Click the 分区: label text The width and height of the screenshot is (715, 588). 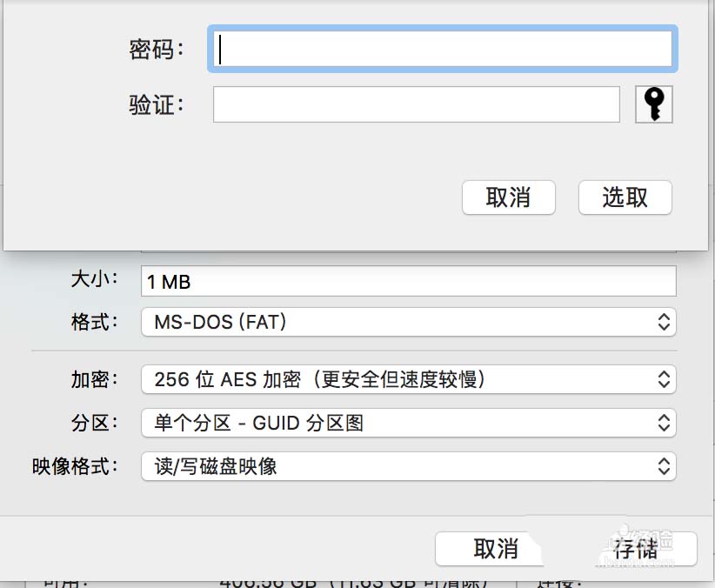tap(94, 424)
